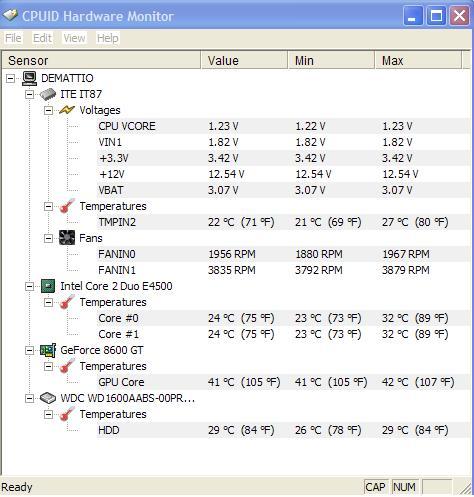
Task: Collapse the WDC WD1600AABS node
Action: (x=30, y=398)
